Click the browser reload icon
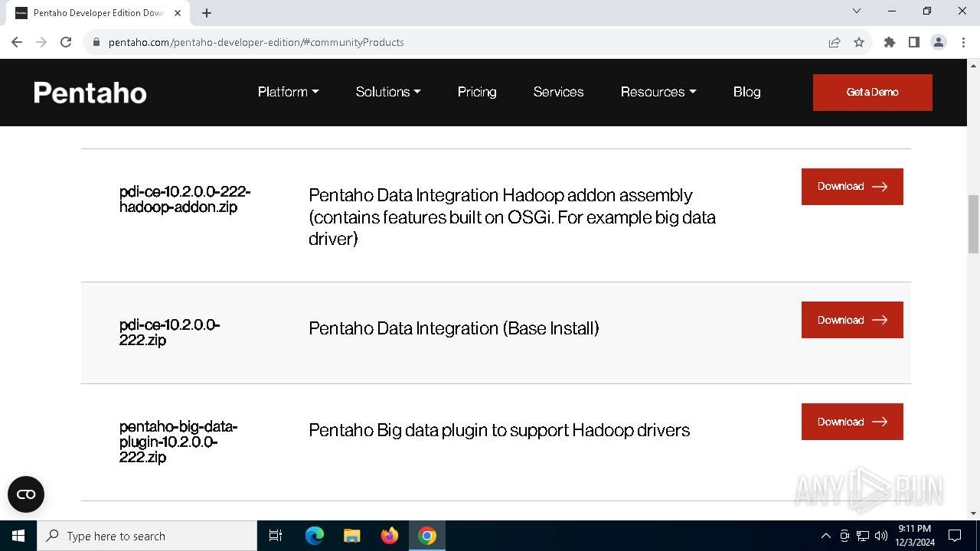This screenshot has height=551, width=980. coord(66,42)
